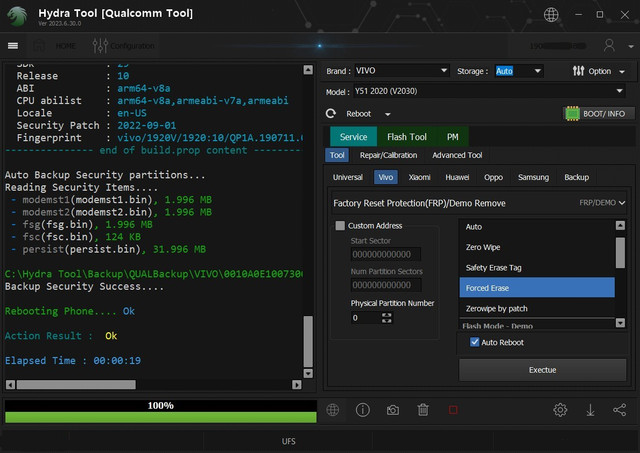This screenshot has height=453, width=640.
Task: Click the trash clear log icon
Action: tap(423, 409)
